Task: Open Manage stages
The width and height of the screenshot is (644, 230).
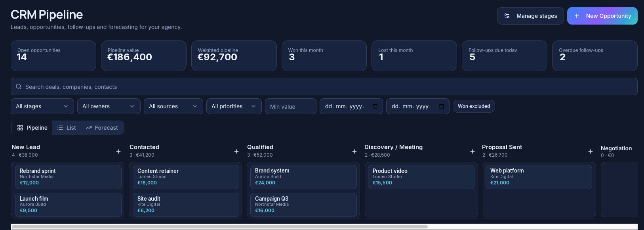Action: click(x=530, y=16)
